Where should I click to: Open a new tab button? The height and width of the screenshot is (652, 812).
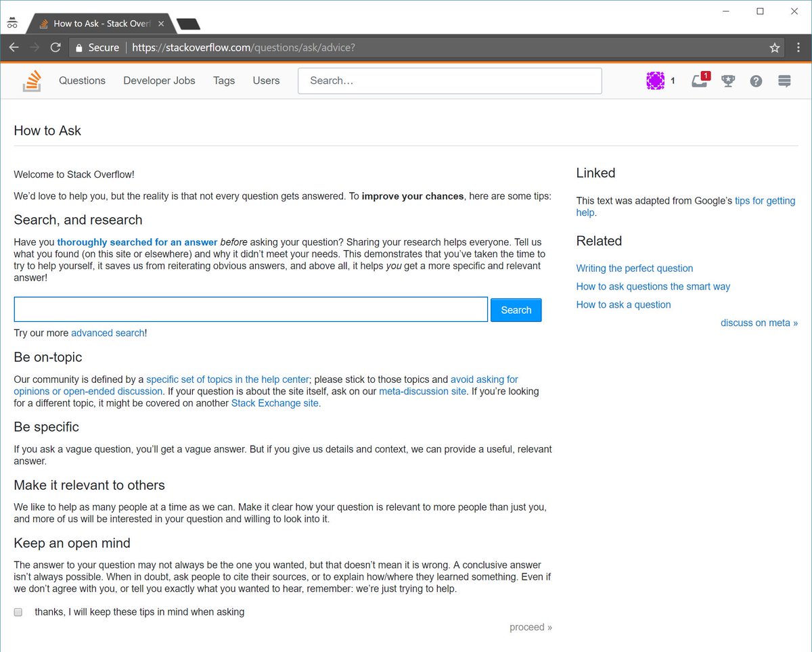coord(188,24)
